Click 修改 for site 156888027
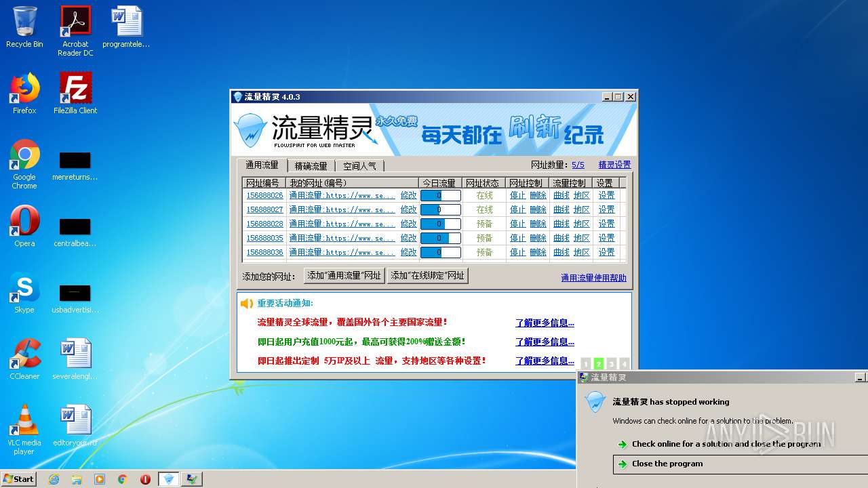The height and width of the screenshot is (488, 868). [408, 209]
